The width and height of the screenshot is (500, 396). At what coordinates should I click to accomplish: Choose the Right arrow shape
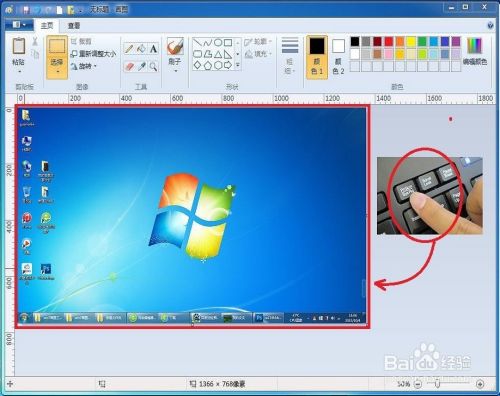[228, 65]
